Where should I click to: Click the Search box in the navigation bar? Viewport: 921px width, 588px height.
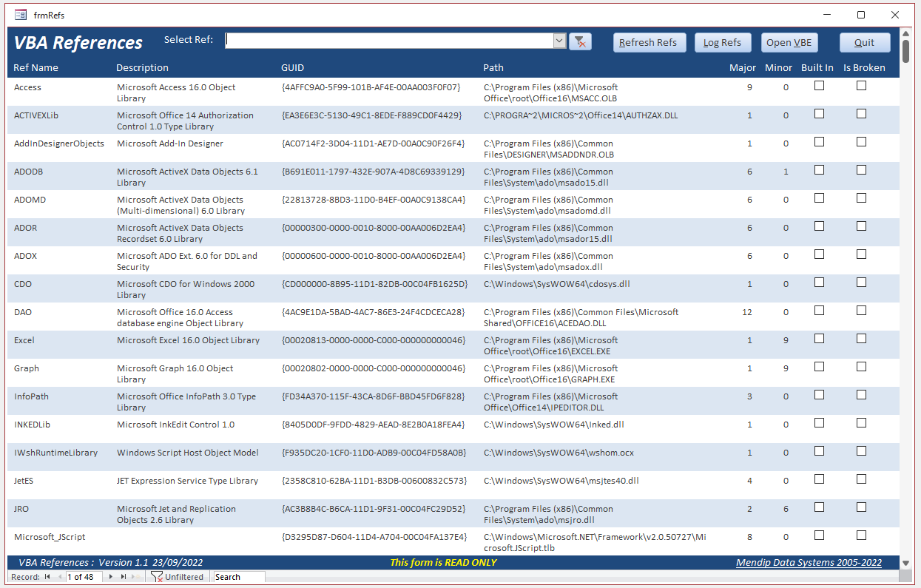pyautogui.click(x=239, y=577)
